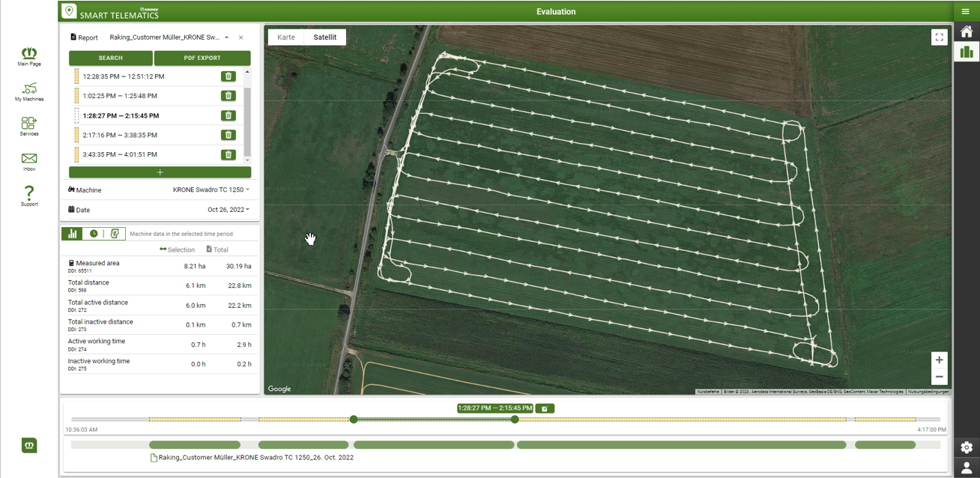Select the bar chart statistics view
The width and height of the screenshot is (980, 478).
pos(73,234)
